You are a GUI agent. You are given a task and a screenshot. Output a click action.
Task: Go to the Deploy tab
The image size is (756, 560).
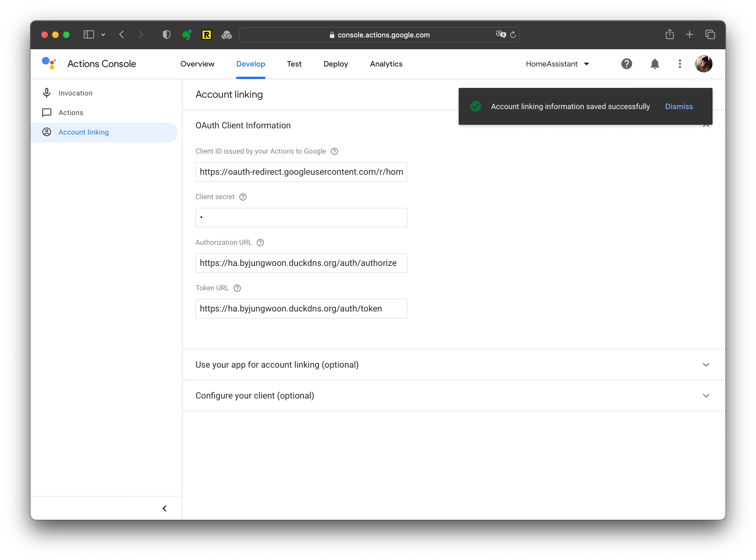pyautogui.click(x=336, y=64)
